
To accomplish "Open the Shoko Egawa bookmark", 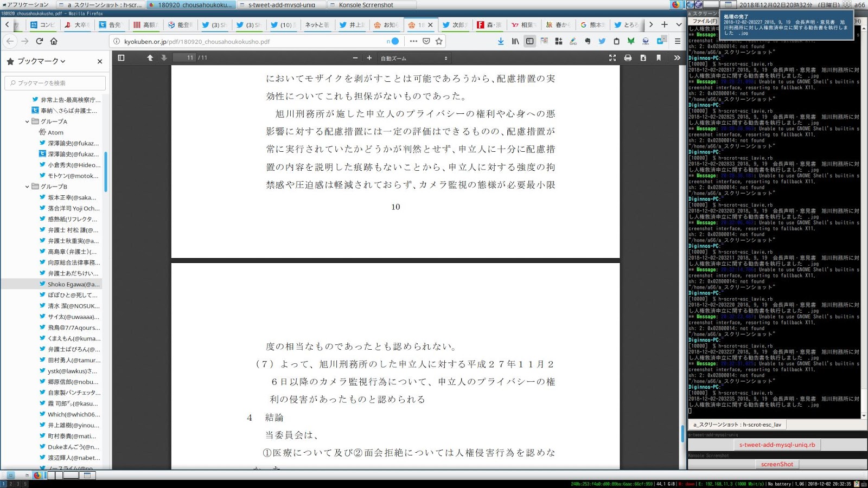I will 69,284.
